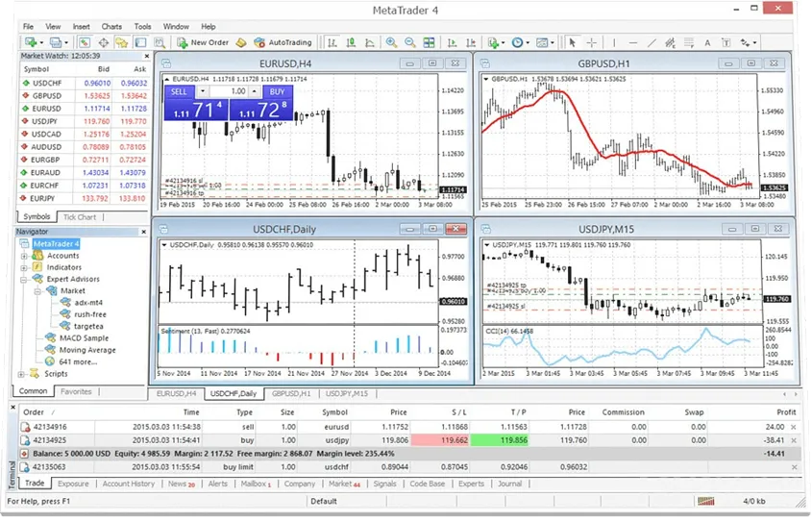Image resolution: width=812 pixels, height=522 pixels.
Task: Switch to the Tick Chart tab
Action: tap(80, 217)
